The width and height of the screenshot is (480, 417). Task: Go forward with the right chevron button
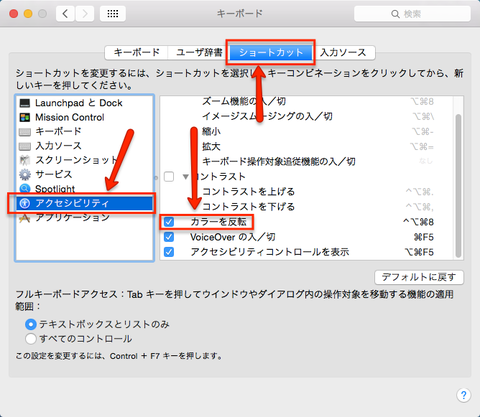[85, 14]
